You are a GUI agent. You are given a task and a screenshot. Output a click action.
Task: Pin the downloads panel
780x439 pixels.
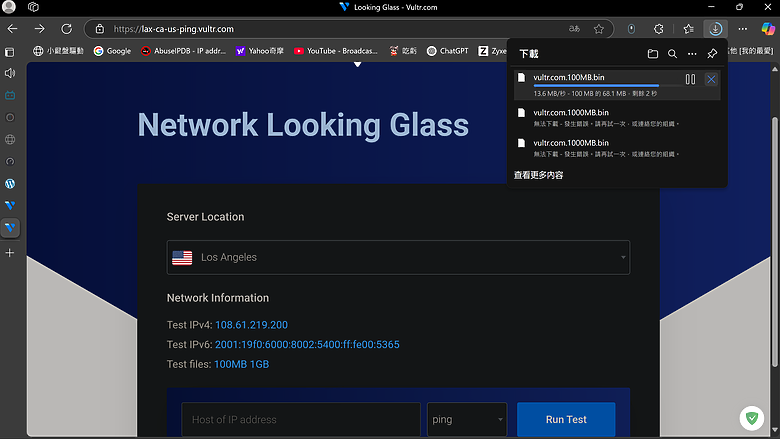pos(712,54)
